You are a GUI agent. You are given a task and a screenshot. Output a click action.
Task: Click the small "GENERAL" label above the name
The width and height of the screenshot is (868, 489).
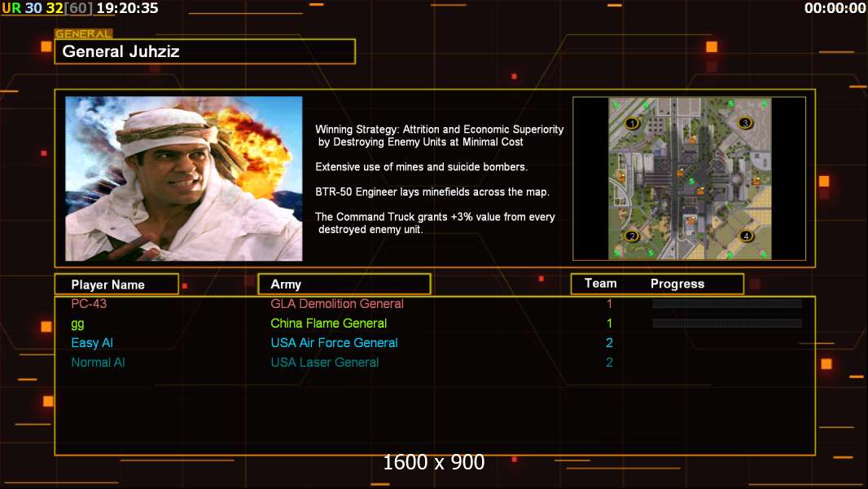pos(84,33)
